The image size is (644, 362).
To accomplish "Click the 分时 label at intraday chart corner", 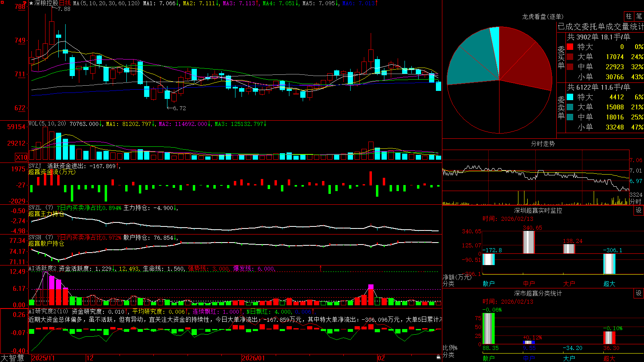I will [636, 202].
